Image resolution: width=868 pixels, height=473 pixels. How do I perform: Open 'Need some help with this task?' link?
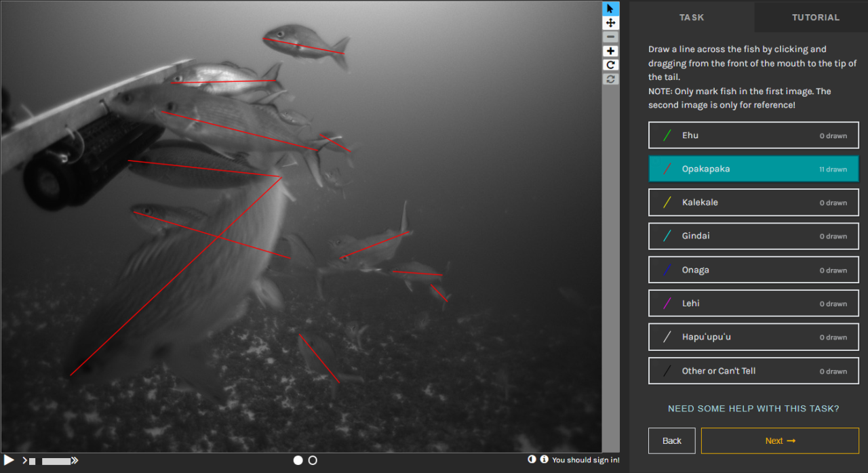(753, 409)
